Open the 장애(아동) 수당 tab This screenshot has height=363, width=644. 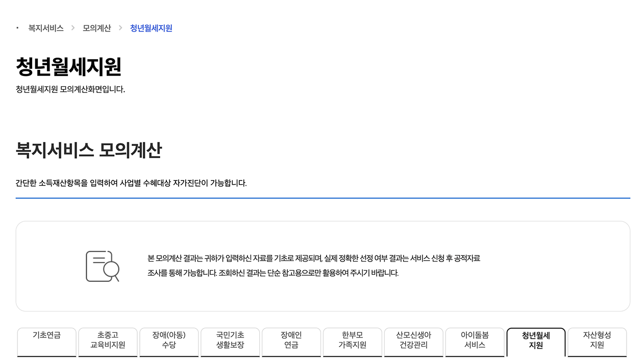[x=169, y=342]
